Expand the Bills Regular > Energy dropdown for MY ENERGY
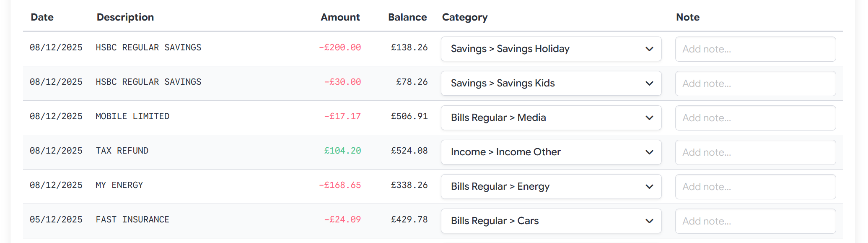Viewport: 868px width, 243px height. click(x=550, y=186)
